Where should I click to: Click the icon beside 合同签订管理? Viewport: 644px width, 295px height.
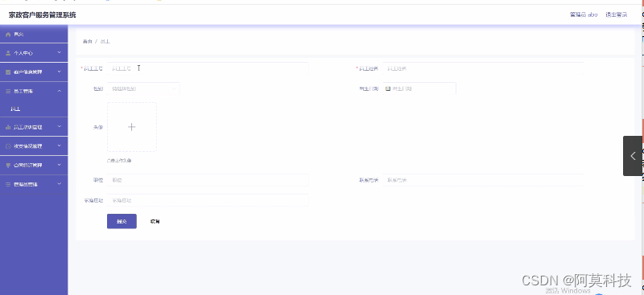pos(8,166)
